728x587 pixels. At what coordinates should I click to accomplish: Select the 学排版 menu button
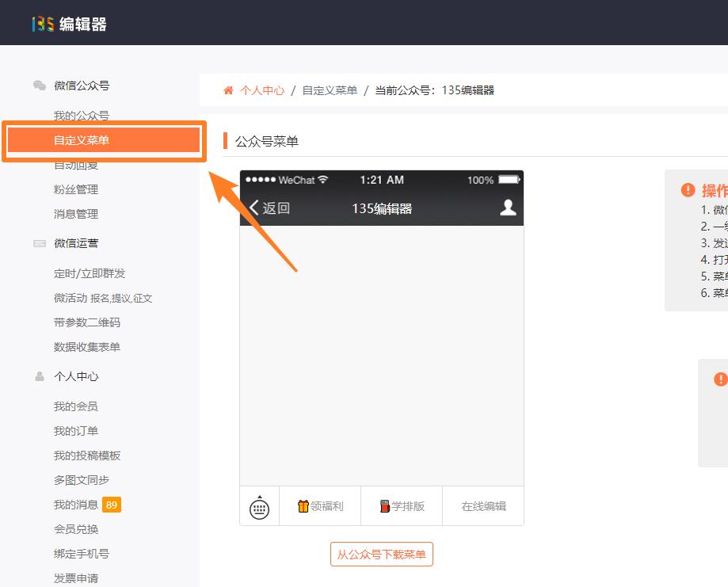tap(402, 506)
